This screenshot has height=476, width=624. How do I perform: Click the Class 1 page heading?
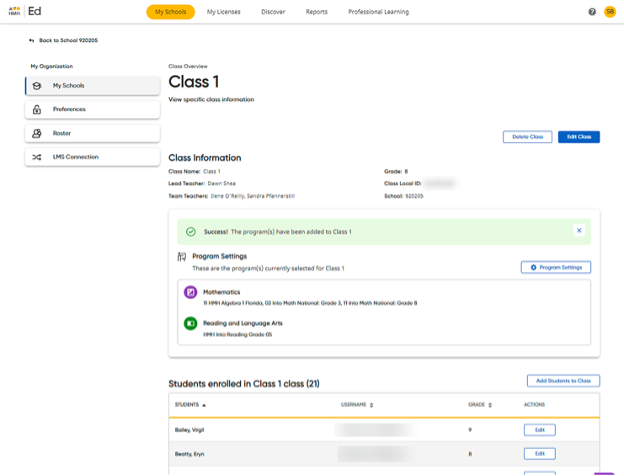point(194,82)
